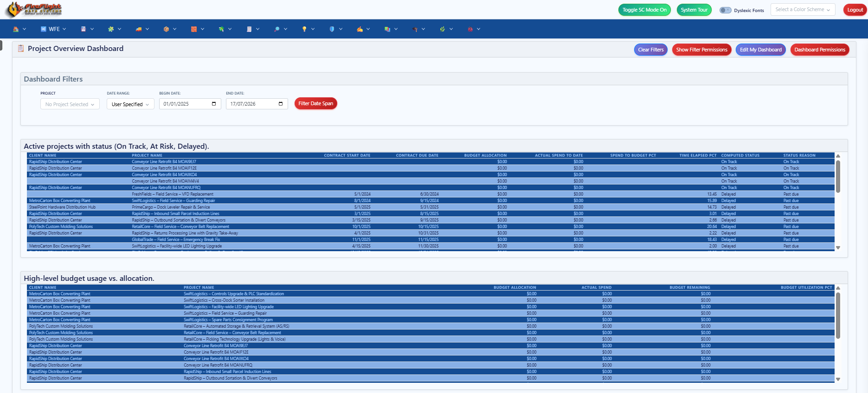The height and width of the screenshot is (393, 868).
Task: Click the Actual Spend header in budget table
Action: click(x=597, y=287)
